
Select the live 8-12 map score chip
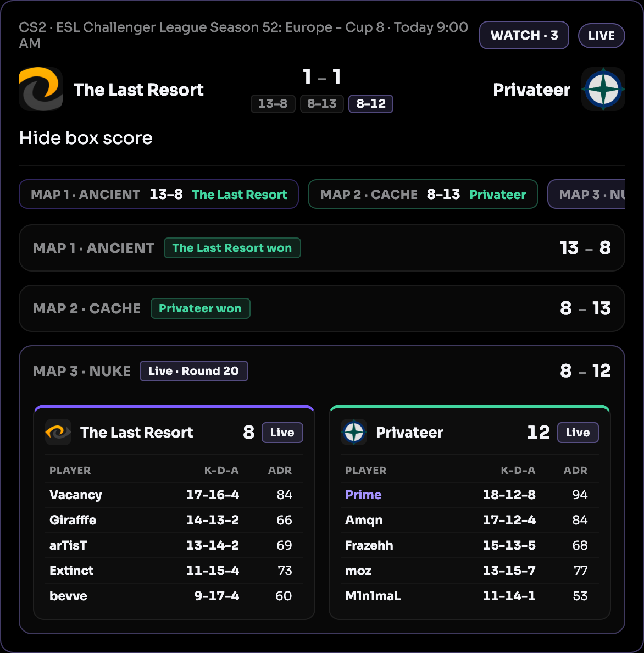(371, 104)
